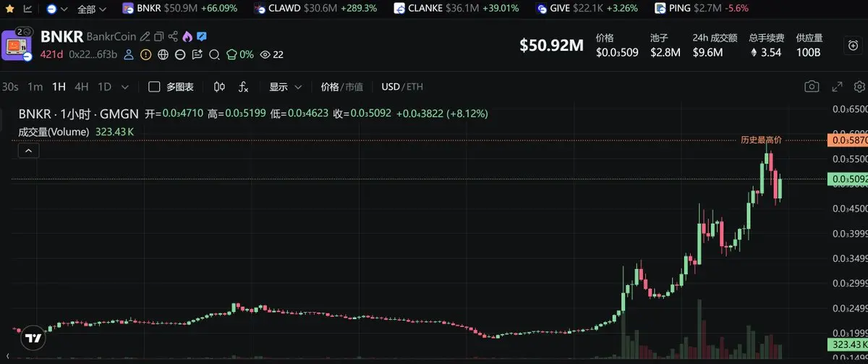Copy token name with the copy icon
This screenshot has width=868, height=364.
[159, 36]
